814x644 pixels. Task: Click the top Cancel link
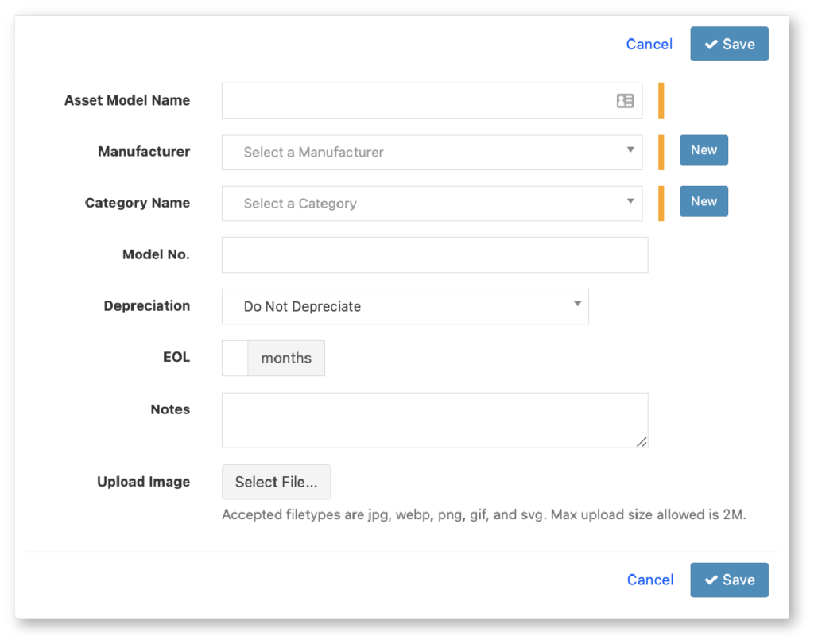(649, 45)
